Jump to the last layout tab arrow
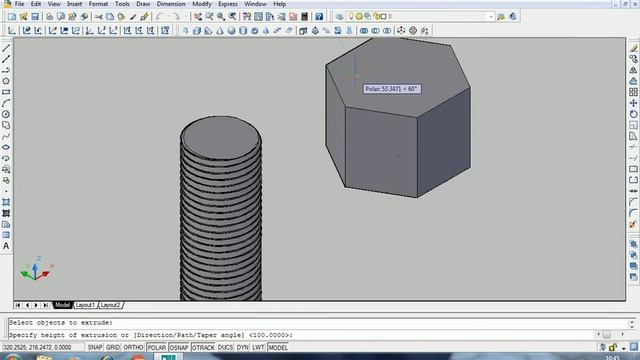The height and width of the screenshot is (360, 640). [45, 305]
